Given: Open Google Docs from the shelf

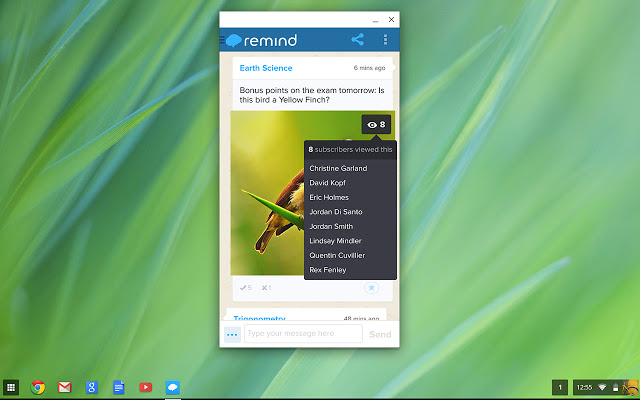Looking at the screenshot, I should coord(118,387).
